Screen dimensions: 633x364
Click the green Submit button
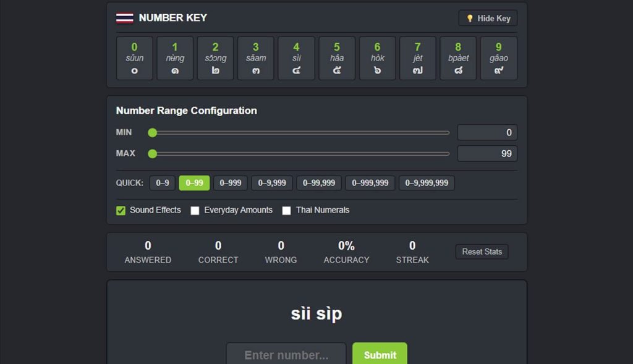pos(380,354)
